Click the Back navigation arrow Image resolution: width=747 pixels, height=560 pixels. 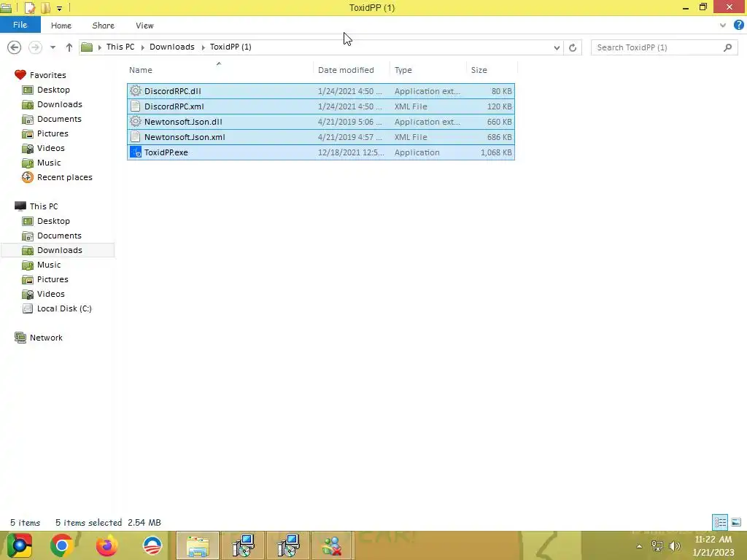pos(15,47)
